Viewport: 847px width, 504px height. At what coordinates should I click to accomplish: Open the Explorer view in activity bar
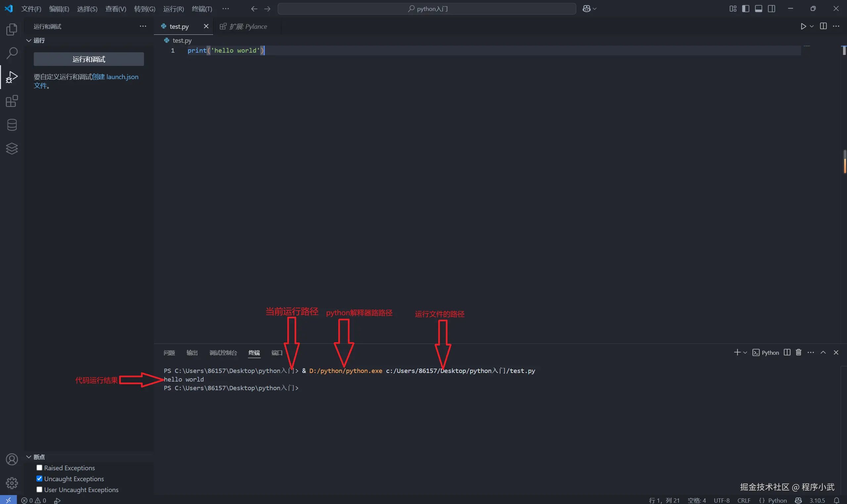[12, 29]
